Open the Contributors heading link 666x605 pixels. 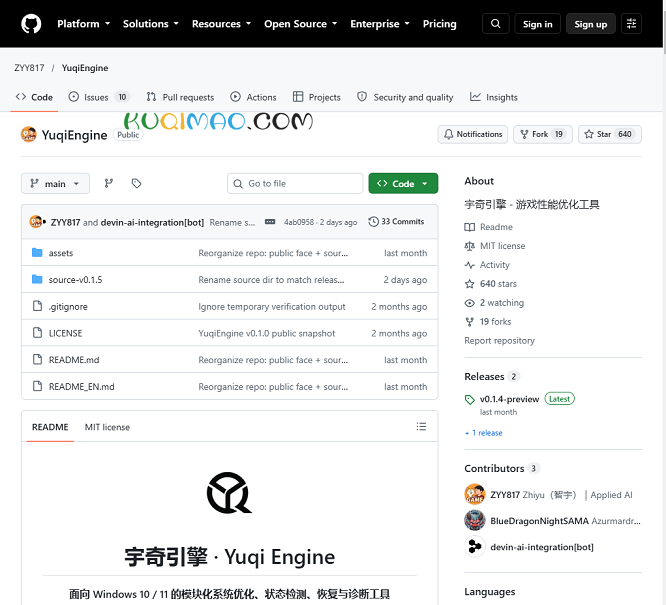501,468
